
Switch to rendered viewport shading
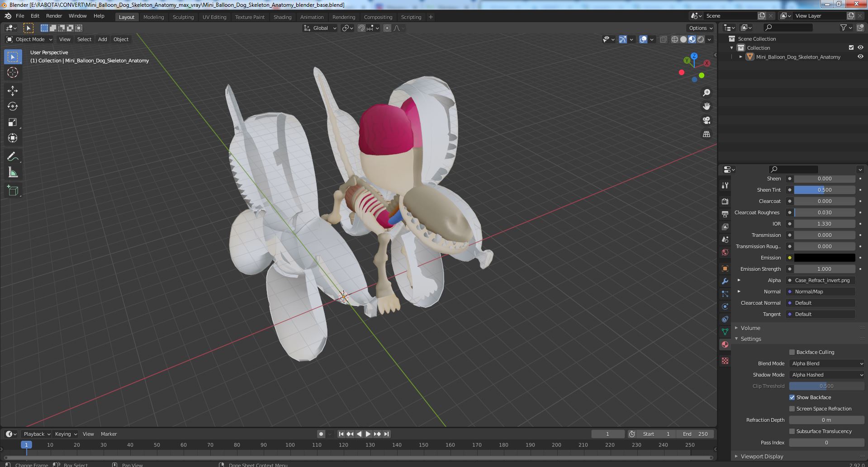701,39
